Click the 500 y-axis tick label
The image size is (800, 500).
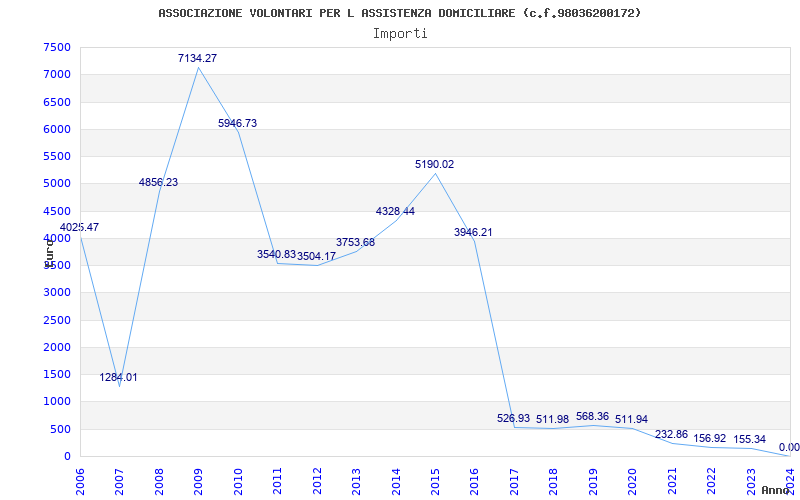(60, 429)
